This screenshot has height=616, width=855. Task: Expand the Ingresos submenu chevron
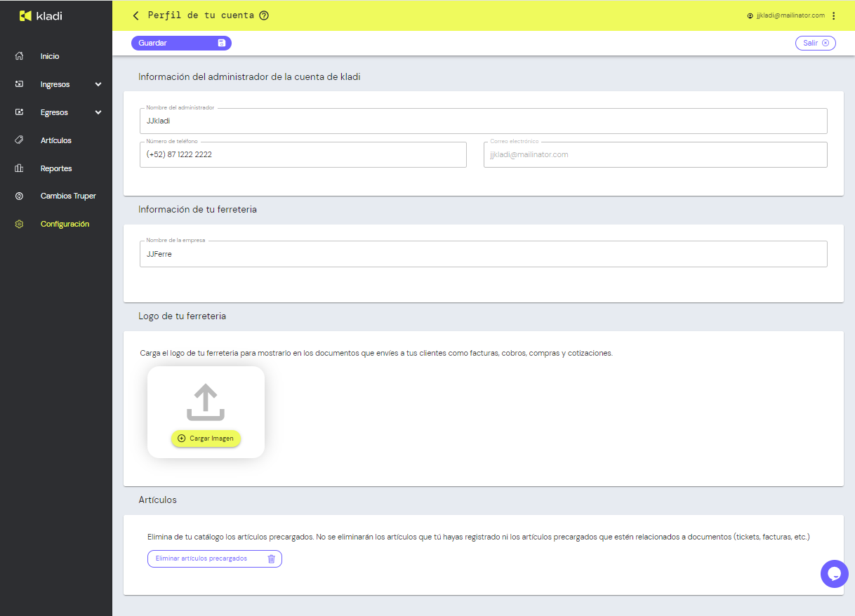pos(98,85)
